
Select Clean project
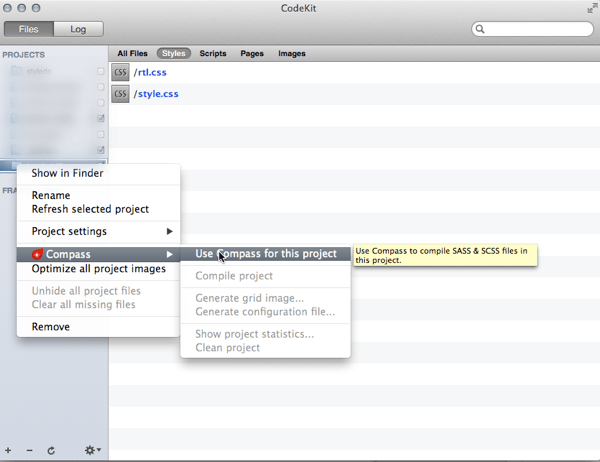pyautogui.click(x=266, y=348)
